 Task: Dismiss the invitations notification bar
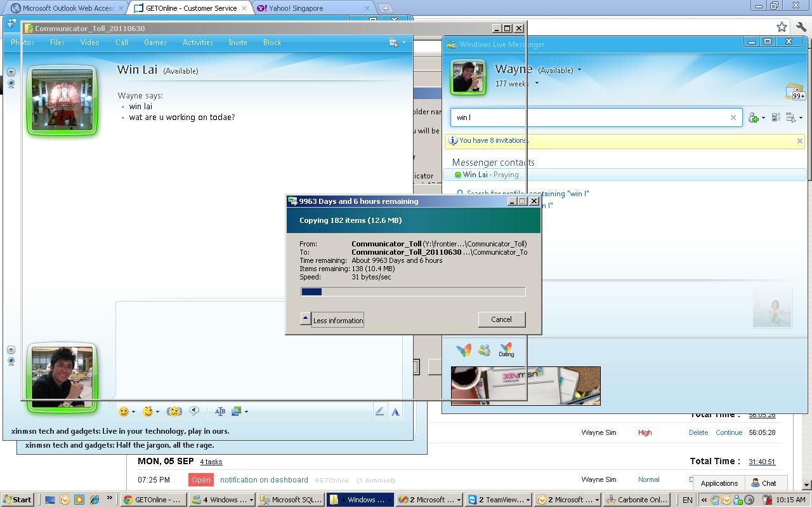point(799,141)
